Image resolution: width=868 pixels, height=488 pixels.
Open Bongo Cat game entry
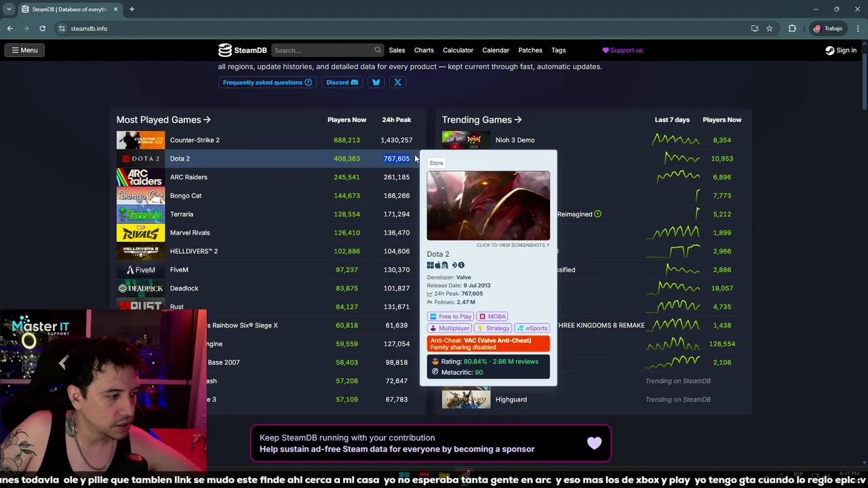click(x=186, y=196)
